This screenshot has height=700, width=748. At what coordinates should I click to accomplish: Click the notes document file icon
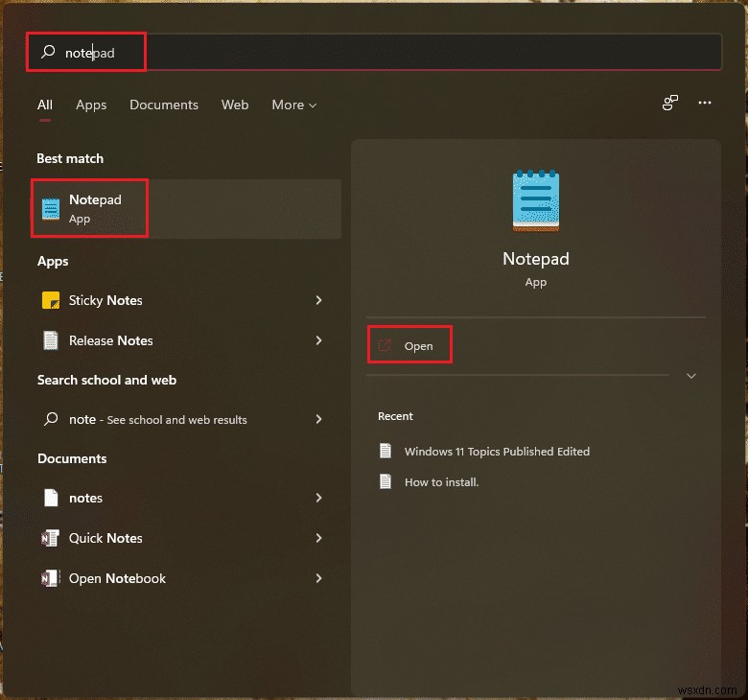(51, 498)
